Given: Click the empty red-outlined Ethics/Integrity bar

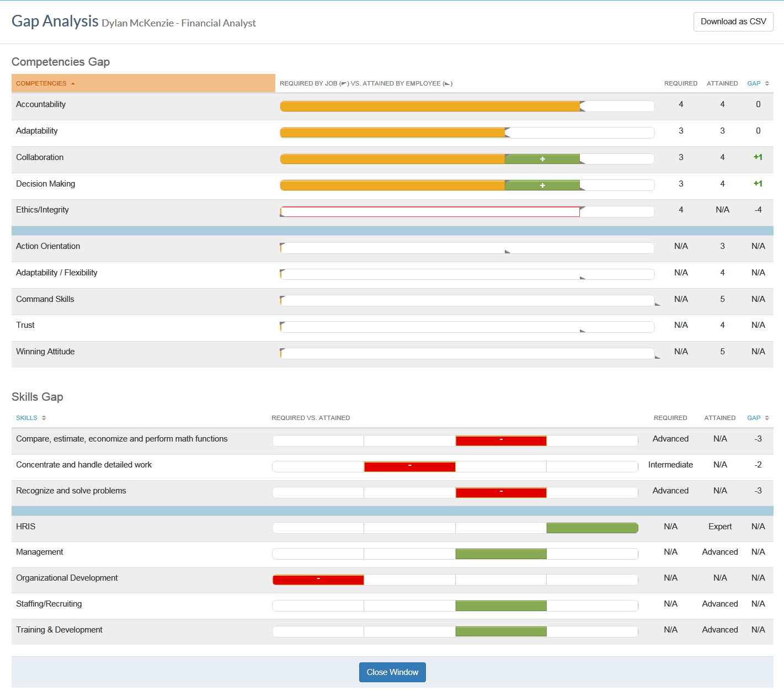Looking at the screenshot, I should (x=430, y=212).
